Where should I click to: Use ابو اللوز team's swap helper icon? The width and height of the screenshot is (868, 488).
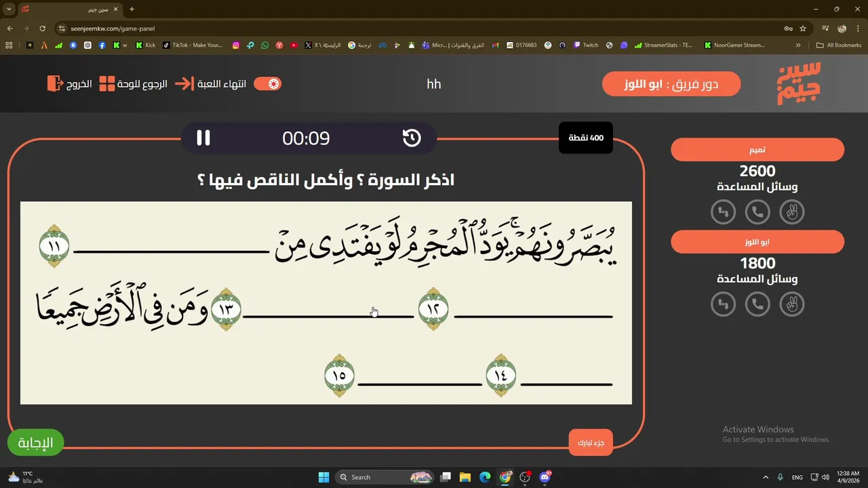(x=724, y=304)
